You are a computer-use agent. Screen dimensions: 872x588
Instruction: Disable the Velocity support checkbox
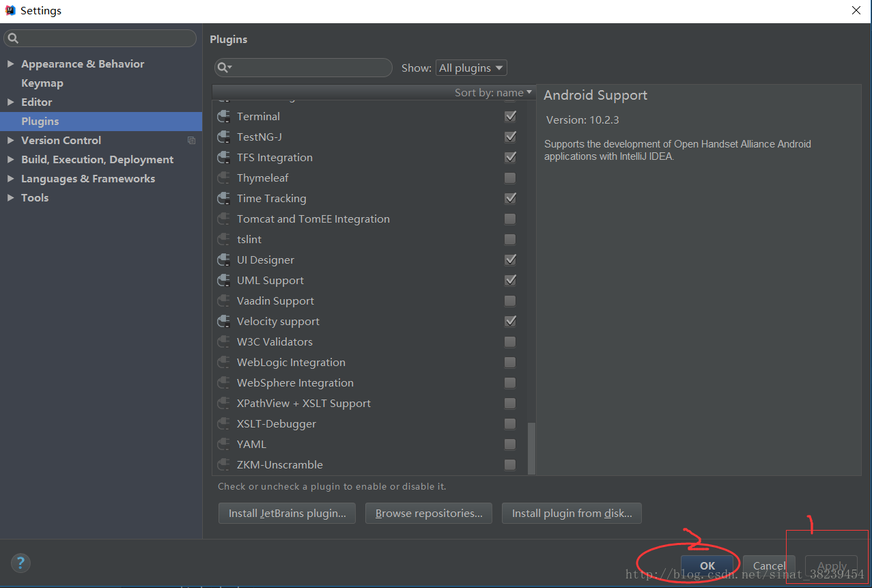(x=510, y=321)
